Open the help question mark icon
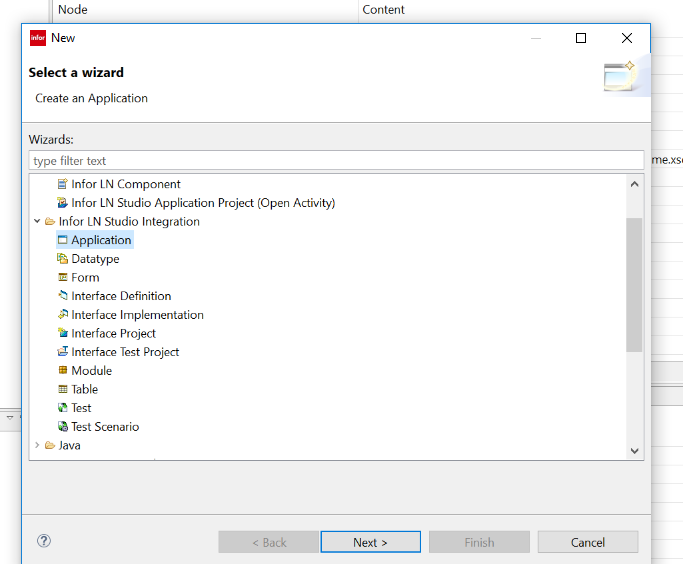This screenshot has width=683, height=564. [x=44, y=541]
